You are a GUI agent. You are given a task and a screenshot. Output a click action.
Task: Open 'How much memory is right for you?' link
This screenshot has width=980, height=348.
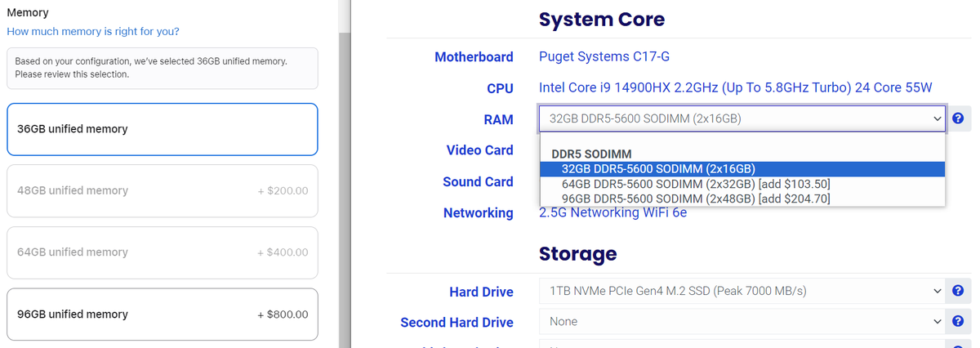click(93, 32)
